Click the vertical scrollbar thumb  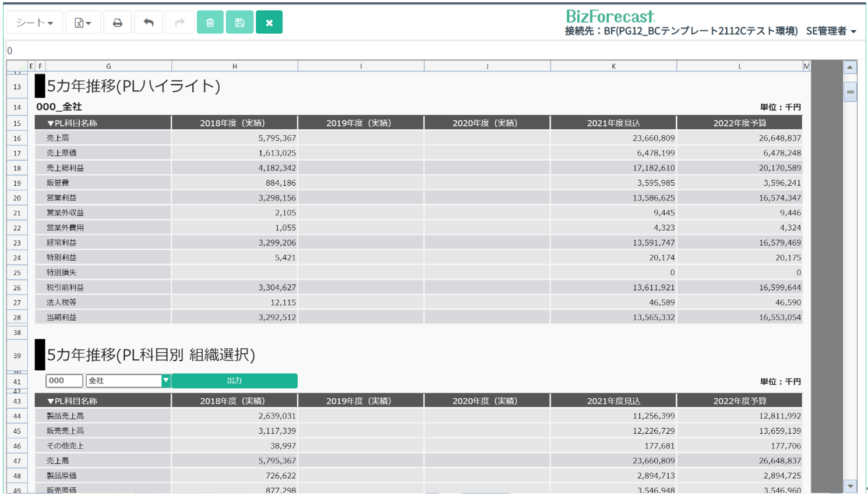tap(850, 92)
